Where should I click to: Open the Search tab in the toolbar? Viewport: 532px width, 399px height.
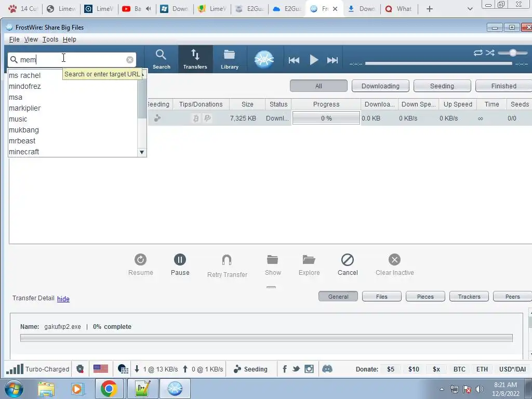pyautogui.click(x=161, y=59)
